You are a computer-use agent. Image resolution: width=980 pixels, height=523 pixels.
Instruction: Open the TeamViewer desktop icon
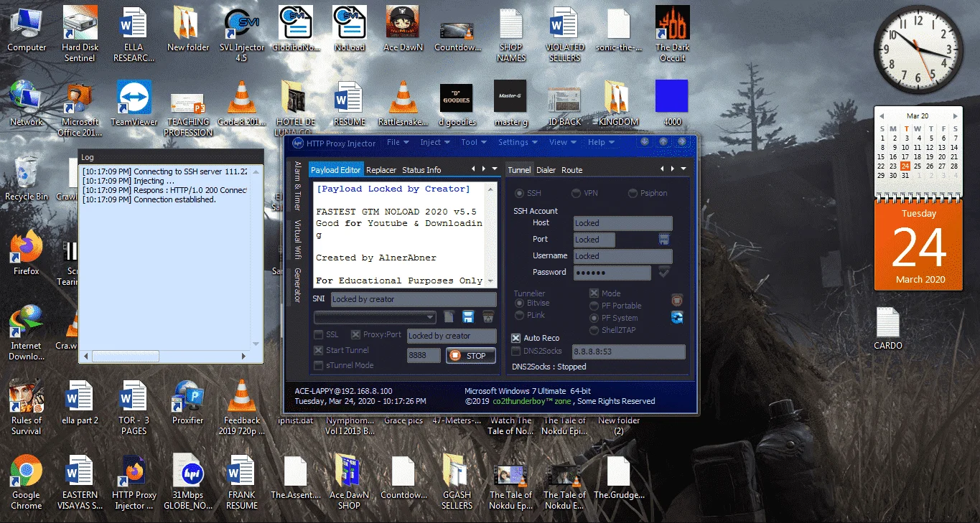[134, 103]
